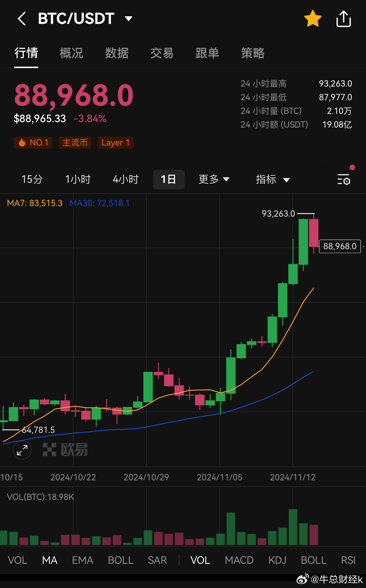Viewport: 366px width, 588px height.
Task: Expand the 指标 indicators dropdown
Action: point(273,179)
